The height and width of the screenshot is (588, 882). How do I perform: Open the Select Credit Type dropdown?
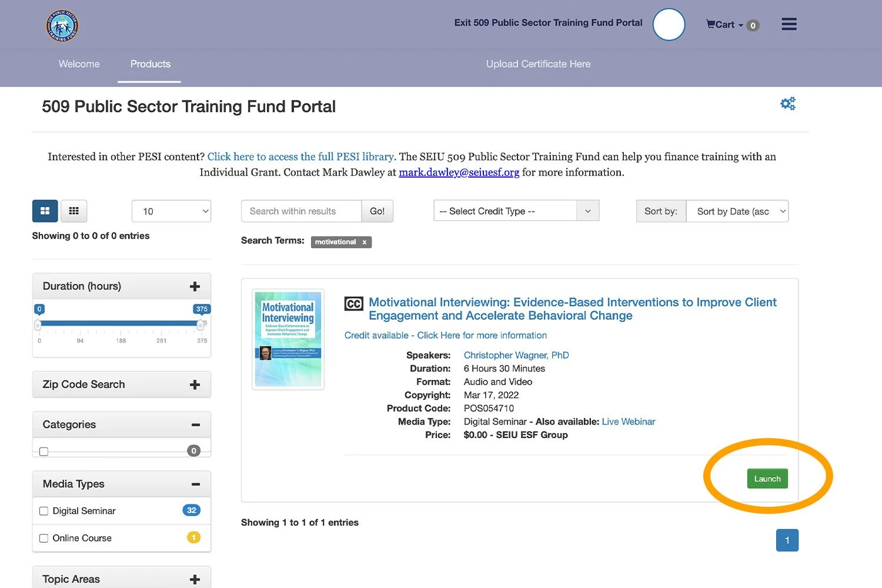tap(516, 211)
